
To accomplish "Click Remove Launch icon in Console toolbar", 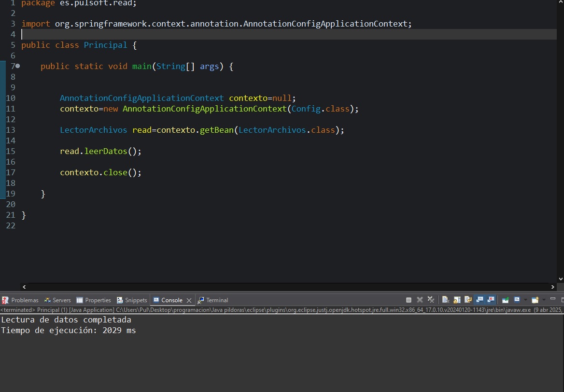I will 420,300.
